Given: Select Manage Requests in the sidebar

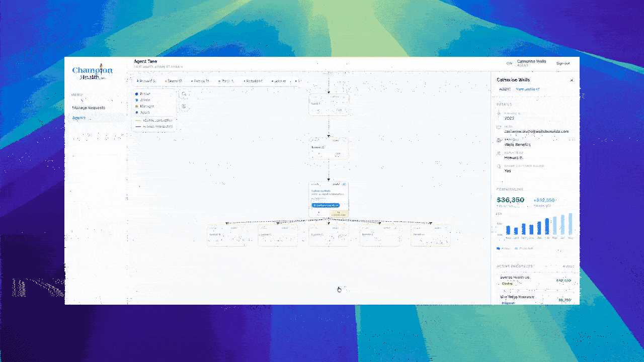Looking at the screenshot, I should click(x=89, y=108).
